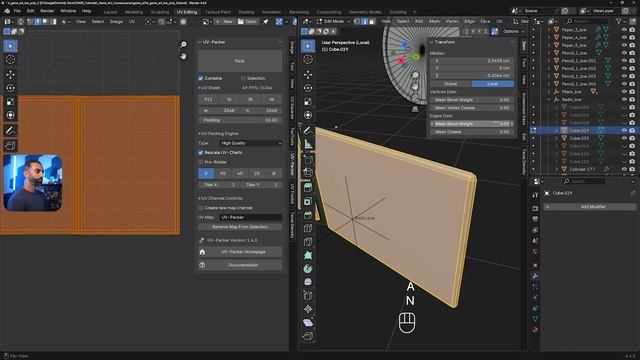Screen dimensions: 640x360
Task: Select the Scale tool in UV editor
Action: 10,102
